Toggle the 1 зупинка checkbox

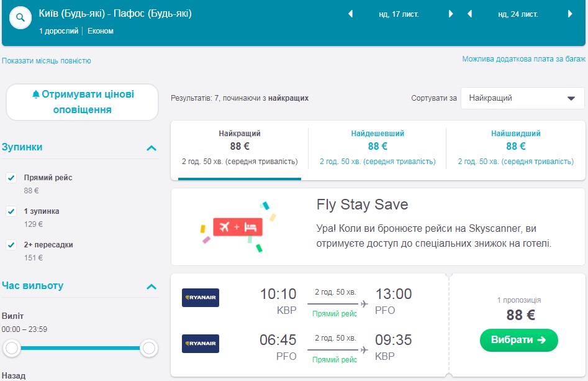11,211
